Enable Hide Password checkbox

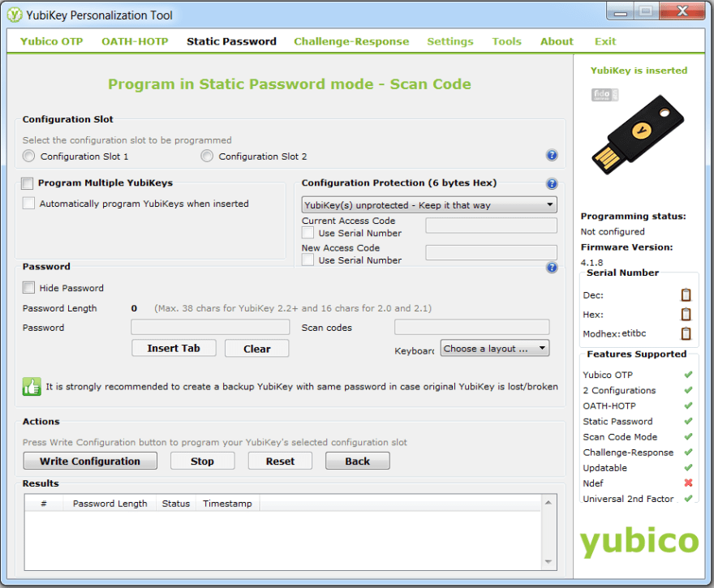(28, 288)
